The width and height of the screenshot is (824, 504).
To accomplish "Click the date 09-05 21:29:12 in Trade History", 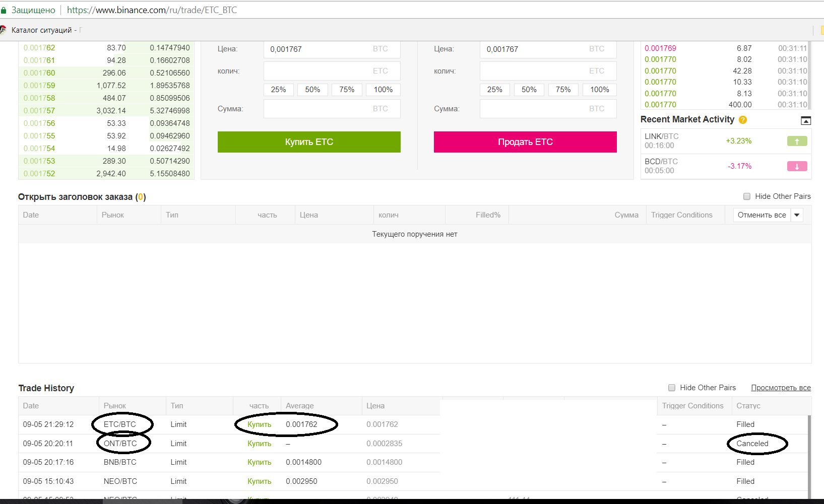I will tap(48, 424).
